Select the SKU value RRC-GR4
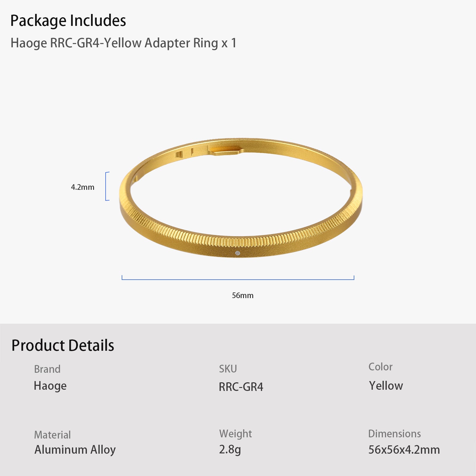Screen dimensions: 476x476 pos(241,387)
